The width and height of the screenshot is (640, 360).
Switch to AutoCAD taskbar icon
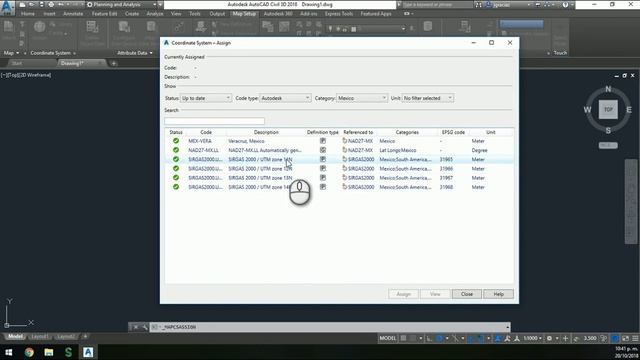click(88, 352)
